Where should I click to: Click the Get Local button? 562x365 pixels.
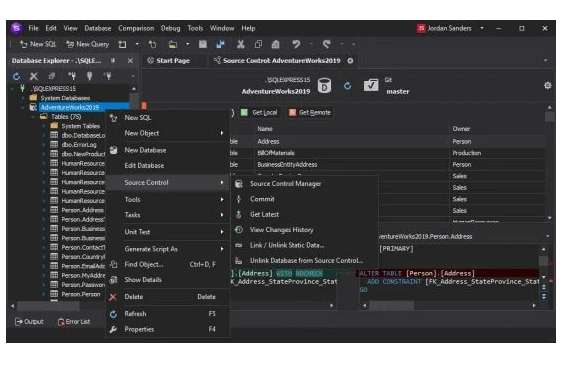(x=259, y=113)
